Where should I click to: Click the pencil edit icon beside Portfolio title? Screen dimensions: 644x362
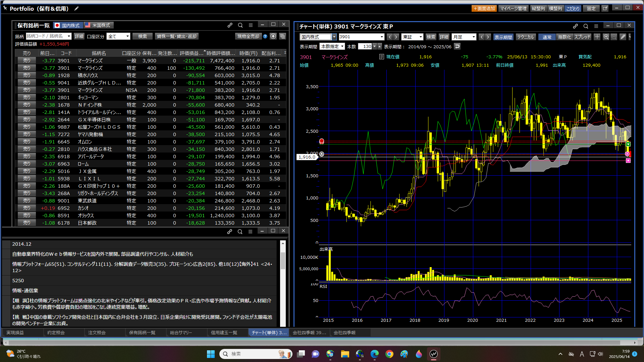pyautogui.click(x=76, y=8)
